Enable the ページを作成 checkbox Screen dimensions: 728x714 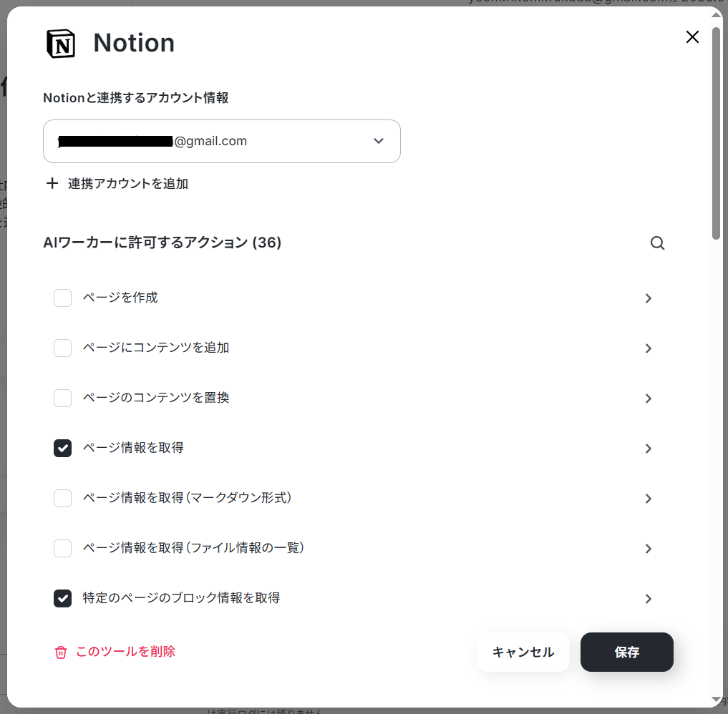(63, 298)
